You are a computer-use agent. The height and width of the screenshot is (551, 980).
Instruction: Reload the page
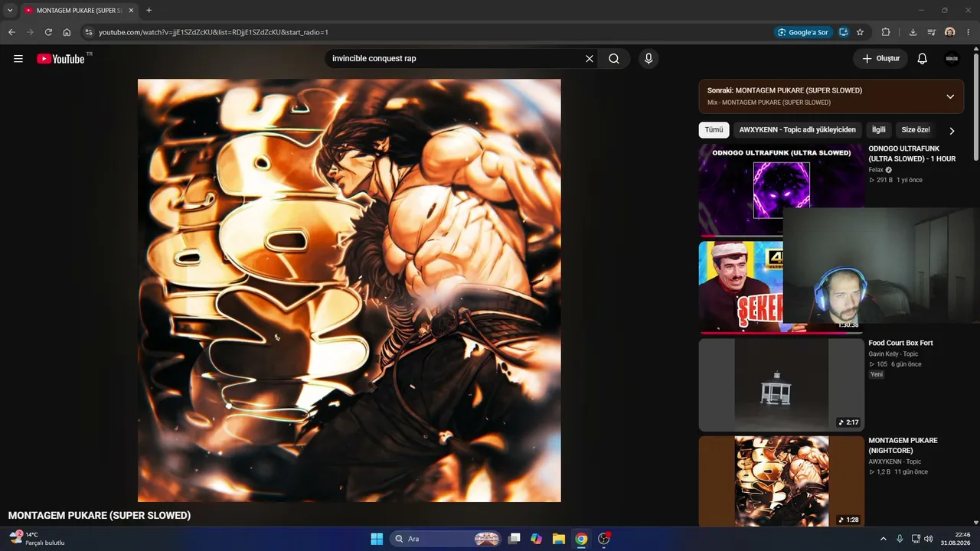[x=48, y=32]
